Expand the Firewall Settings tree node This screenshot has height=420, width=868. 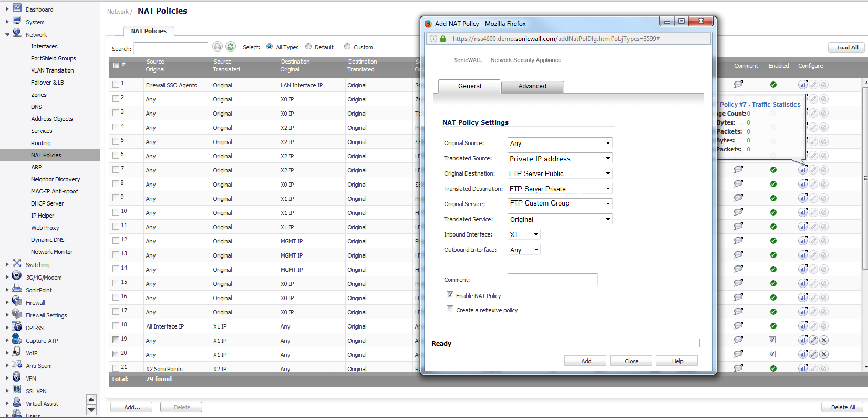pos(7,315)
